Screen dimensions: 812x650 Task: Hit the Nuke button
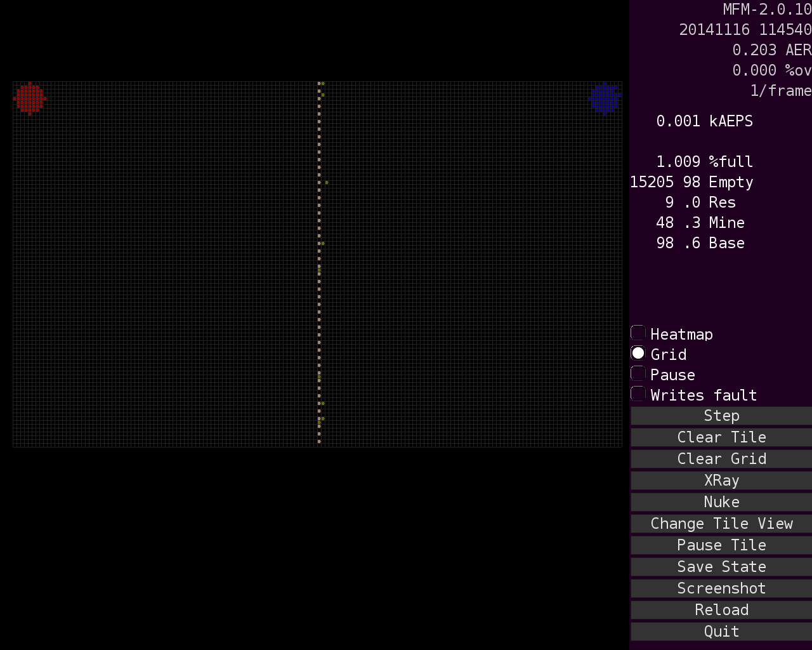click(721, 502)
